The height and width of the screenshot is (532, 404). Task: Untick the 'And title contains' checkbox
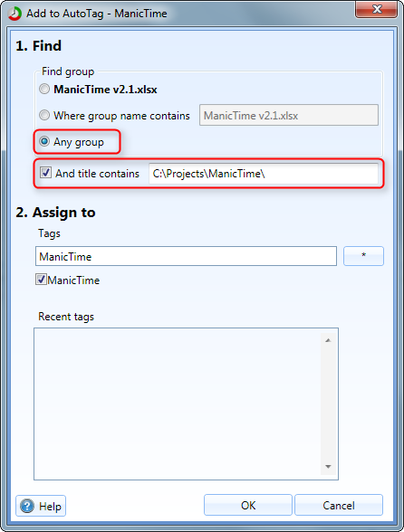pyautogui.click(x=45, y=173)
